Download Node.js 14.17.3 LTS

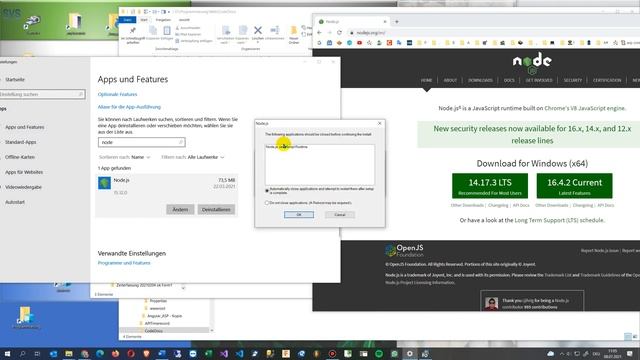tap(490, 186)
